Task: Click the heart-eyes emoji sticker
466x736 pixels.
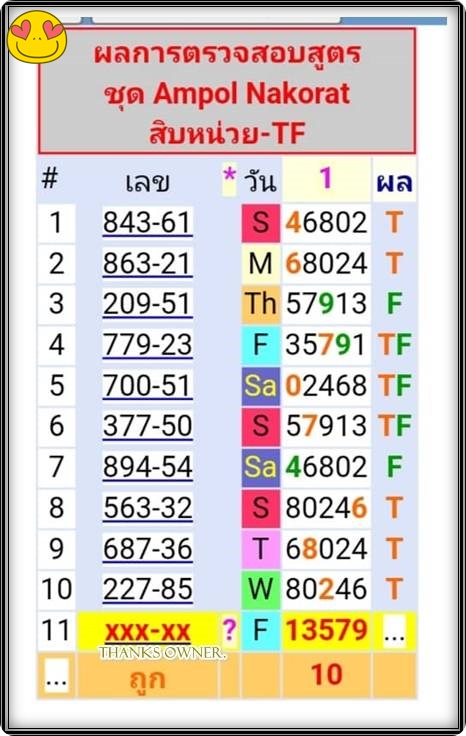Action: click(x=37, y=37)
